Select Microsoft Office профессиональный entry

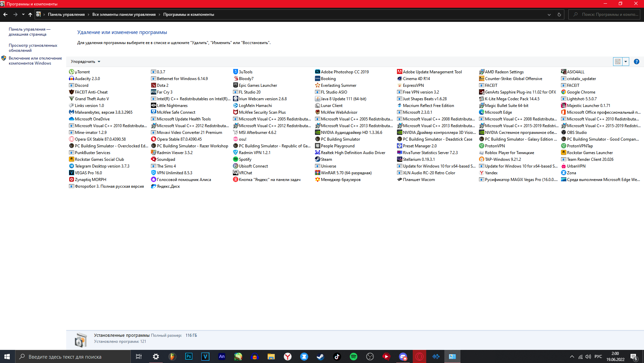click(x=601, y=112)
